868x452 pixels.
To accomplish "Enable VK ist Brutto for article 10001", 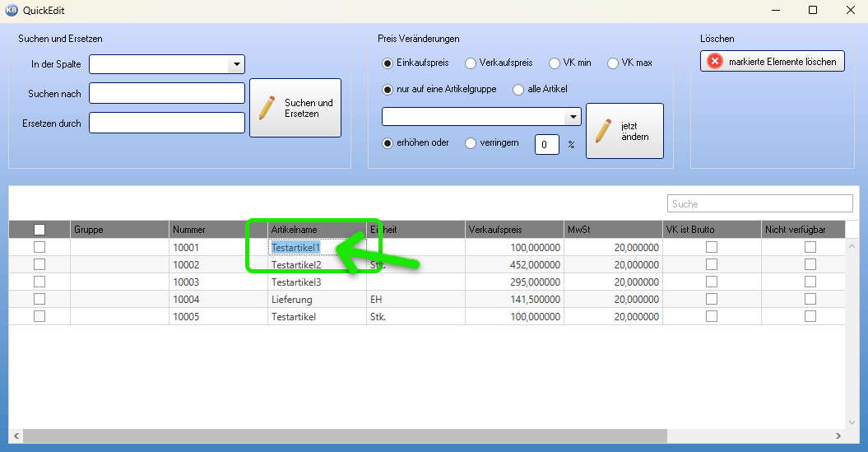I will click(x=712, y=247).
